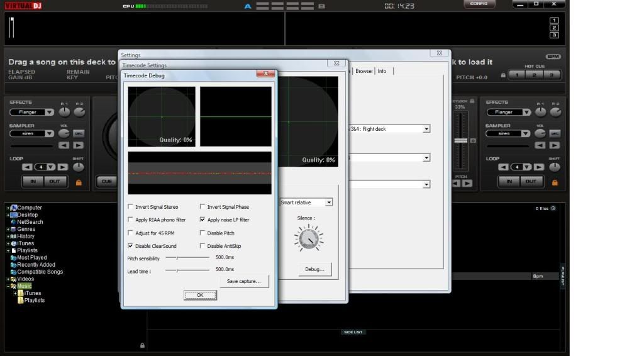Open the SIDE LIST tab
Image resolution: width=644 pixels, height=356 pixels.
coord(353,331)
